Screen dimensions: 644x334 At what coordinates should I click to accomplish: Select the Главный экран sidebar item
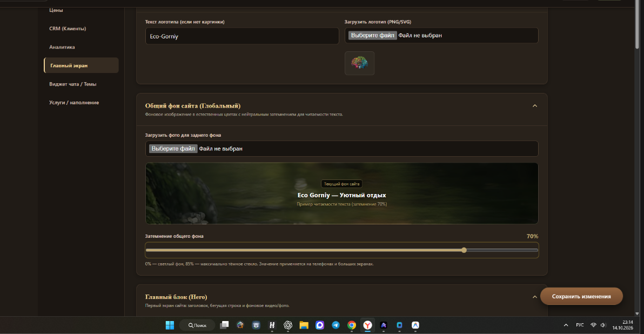point(82,65)
